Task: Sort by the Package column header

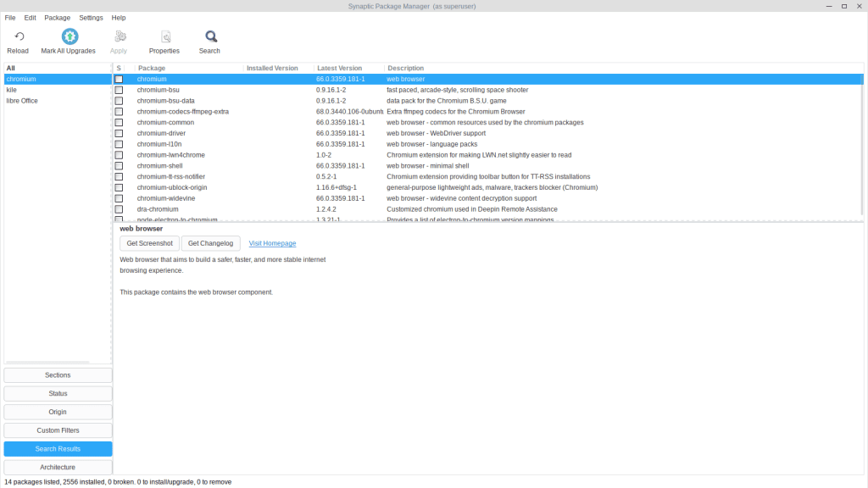Action: [189, 68]
